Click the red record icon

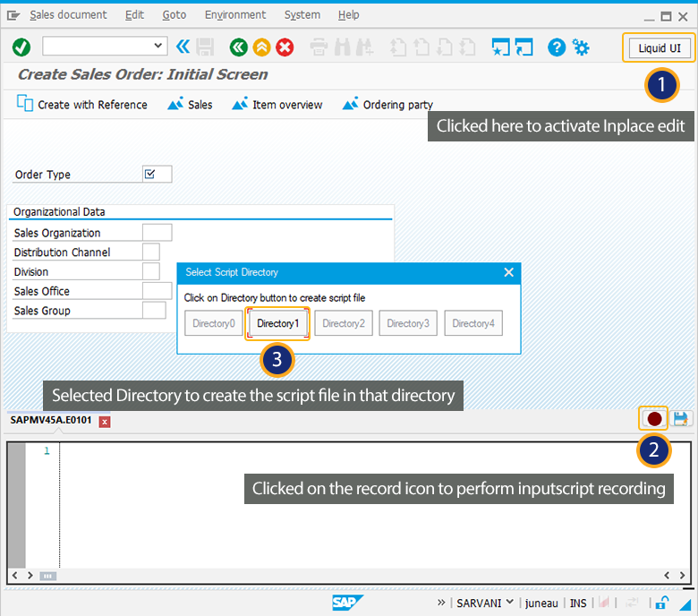click(654, 419)
